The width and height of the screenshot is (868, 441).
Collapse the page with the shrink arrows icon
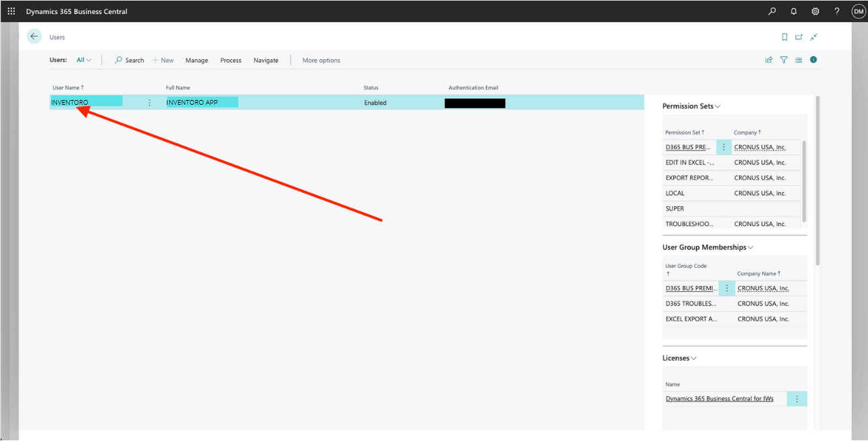tap(814, 38)
